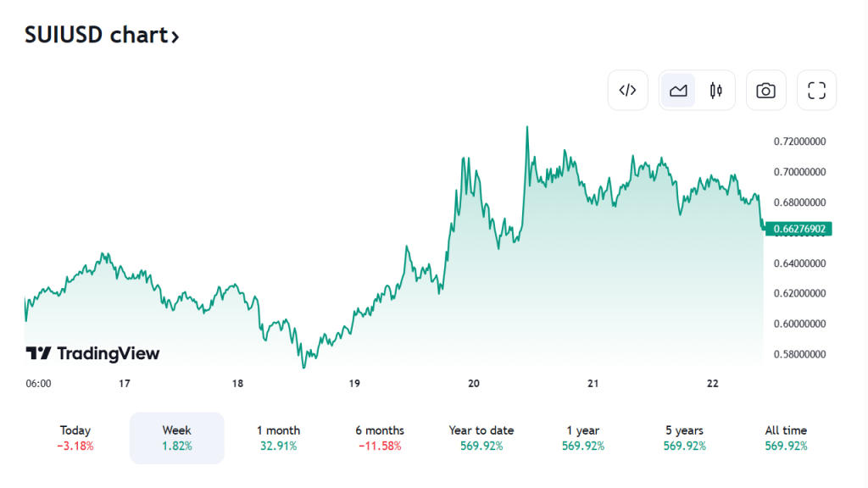Click the date 20 on time axis
Image resolution: width=868 pixels, height=488 pixels.
tap(474, 384)
